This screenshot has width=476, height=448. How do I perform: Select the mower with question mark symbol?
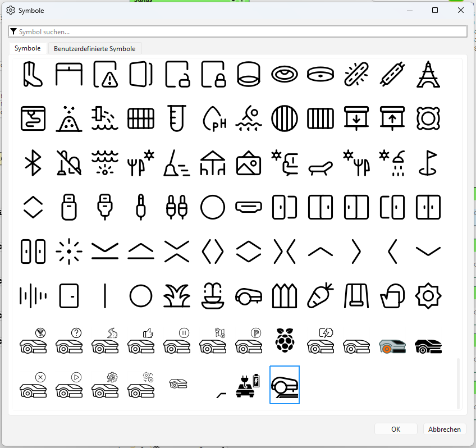69,340
